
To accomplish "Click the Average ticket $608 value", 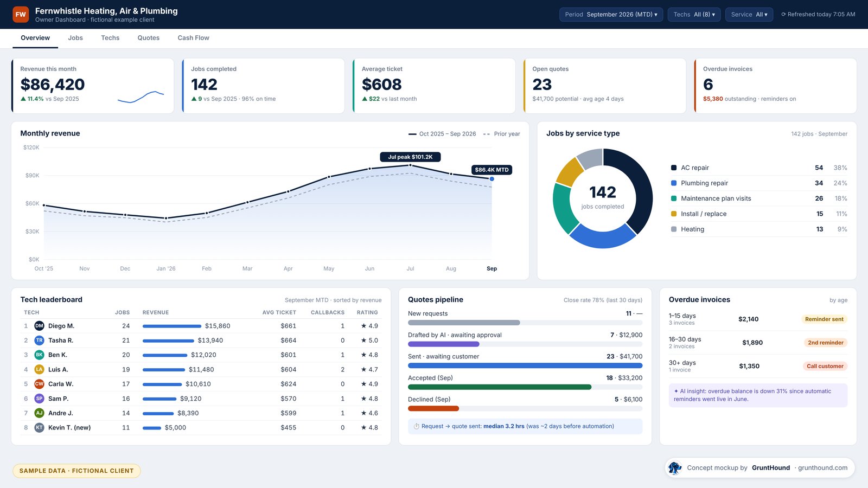I will point(382,85).
